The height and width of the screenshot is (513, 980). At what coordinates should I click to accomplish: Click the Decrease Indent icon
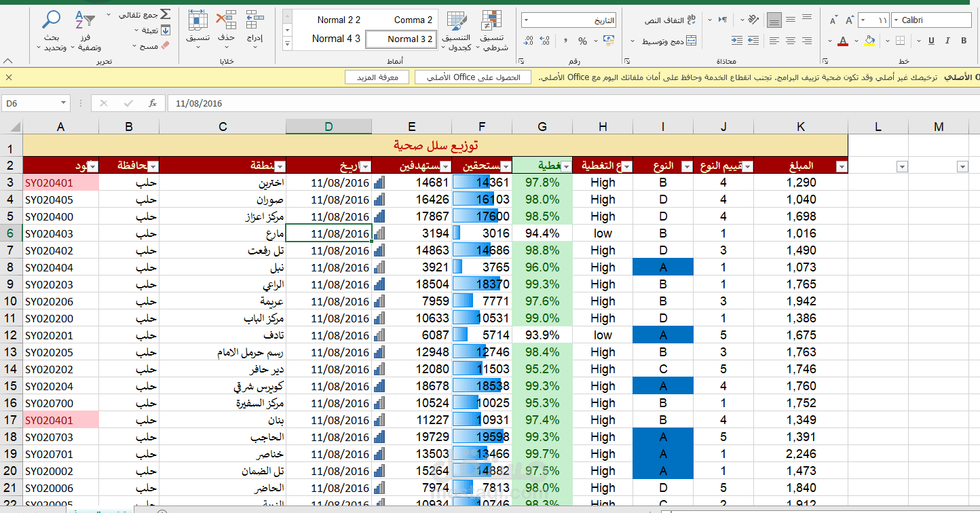point(753,40)
